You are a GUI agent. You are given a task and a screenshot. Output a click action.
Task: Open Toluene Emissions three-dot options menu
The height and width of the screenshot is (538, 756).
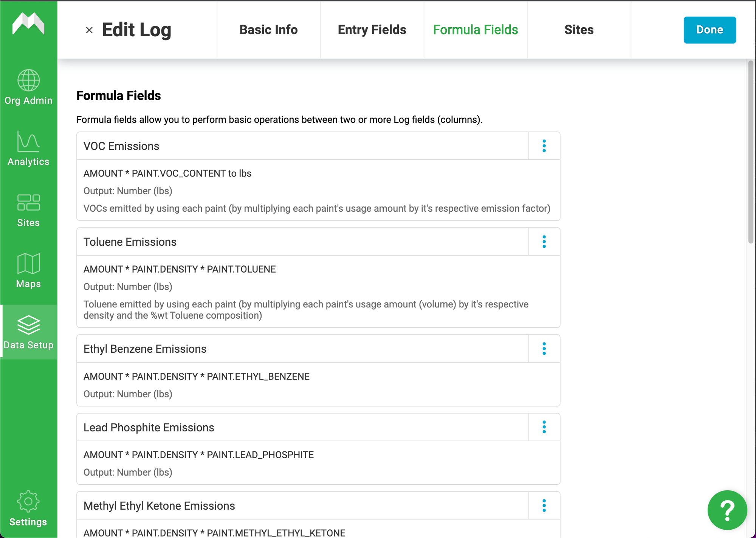[544, 242]
